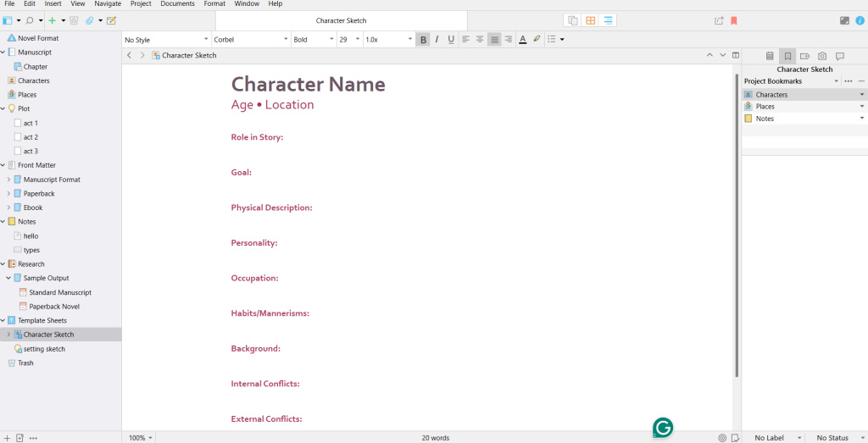This screenshot has width=868, height=443.
Task: Expand the Character Sketch item in binder
Action: click(8, 335)
